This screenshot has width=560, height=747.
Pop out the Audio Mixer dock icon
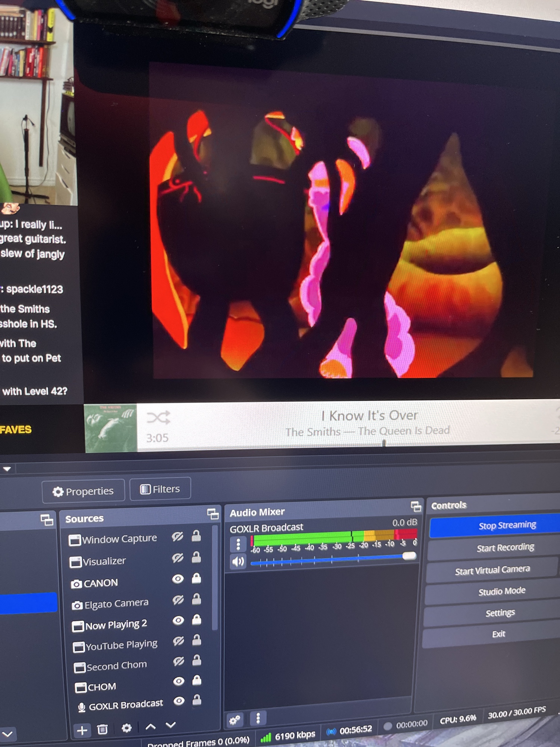point(416,506)
